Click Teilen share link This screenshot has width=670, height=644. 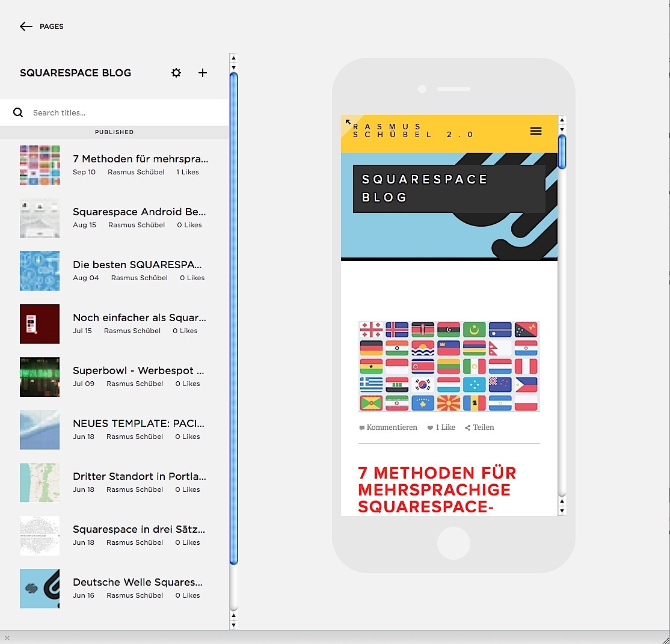(x=479, y=428)
